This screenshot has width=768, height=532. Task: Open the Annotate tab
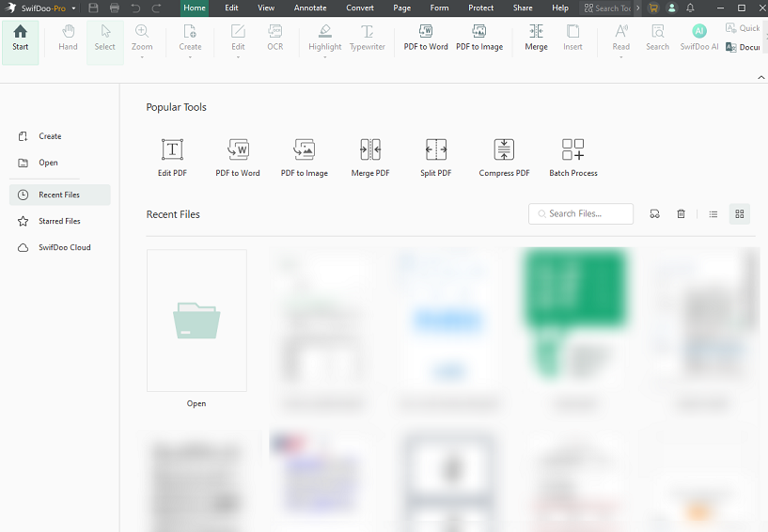click(310, 8)
